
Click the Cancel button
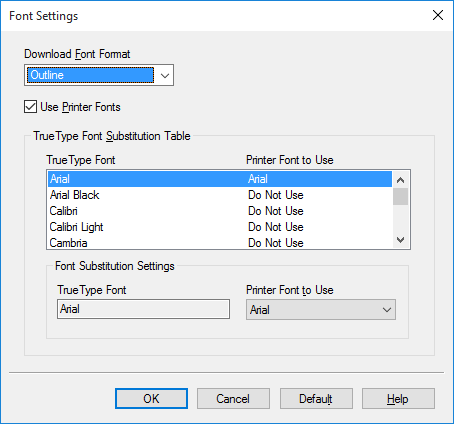(x=233, y=399)
